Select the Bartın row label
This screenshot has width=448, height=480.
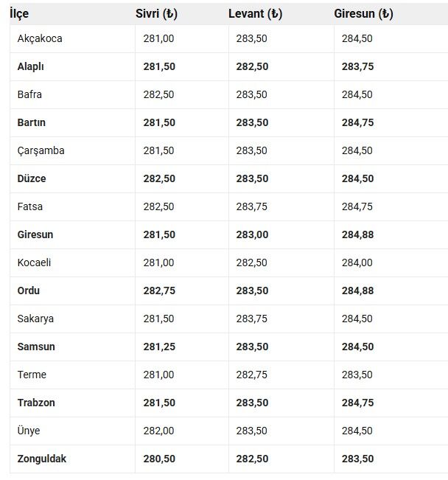pos(32,122)
